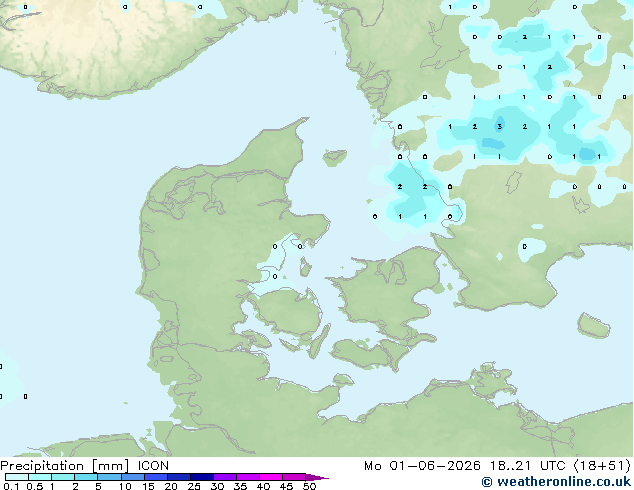Pick the 10–15 mm legend color swatch

(x=133, y=477)
